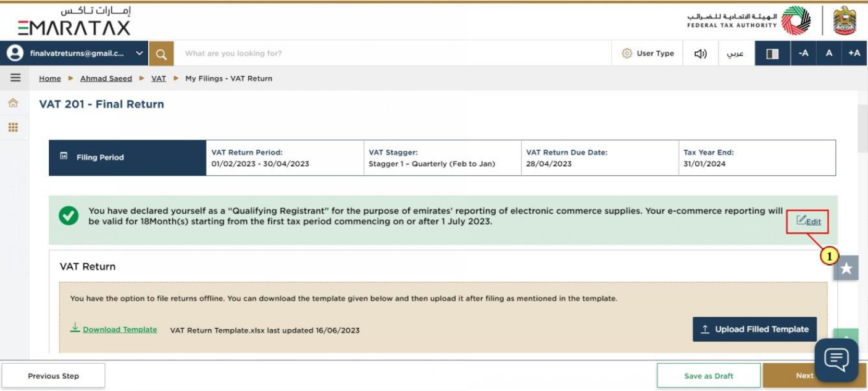
Task: Click the VAT Return Due Date '28/04/2023'
Action: click(x=549, y=164)
